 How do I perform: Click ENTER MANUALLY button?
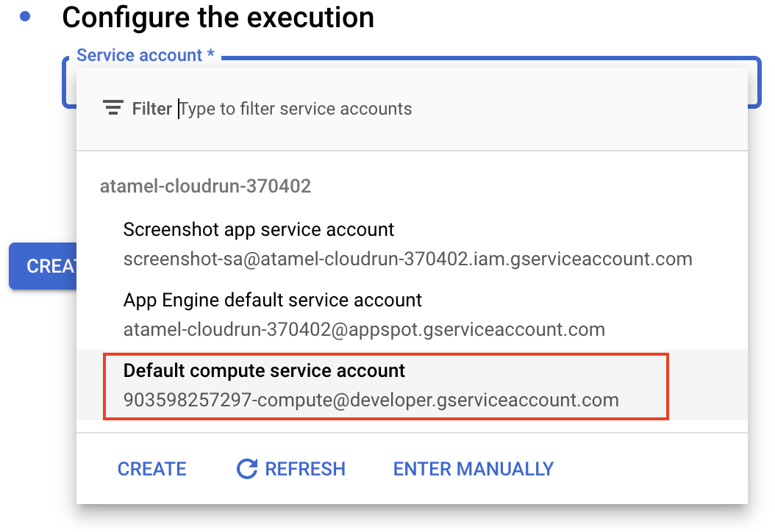474,469
